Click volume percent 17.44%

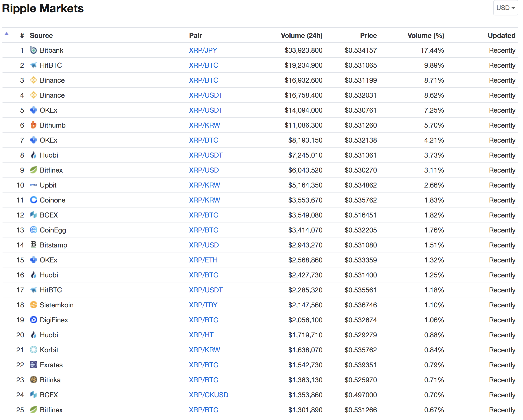pyautogui.click(x=432, y=50)
